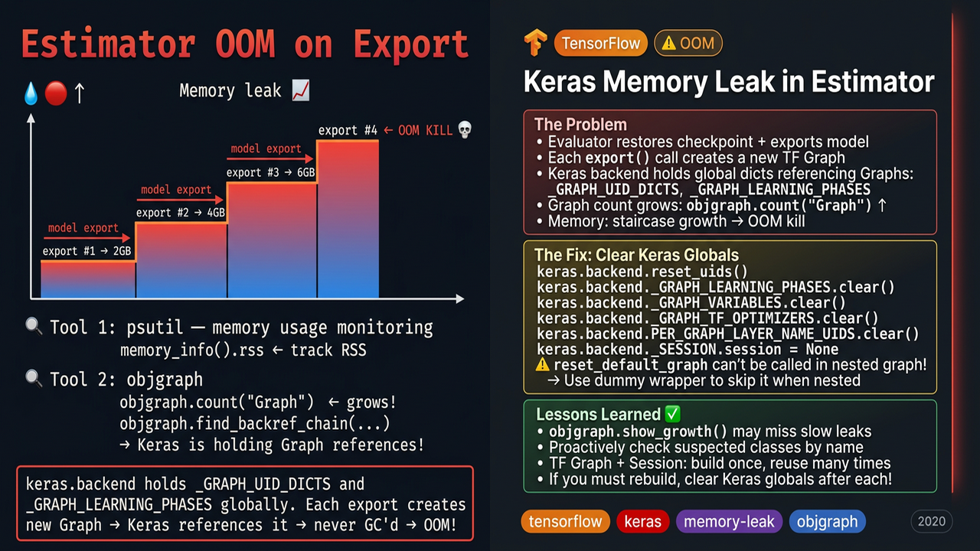Click the green checkmark by Lessons Learned
The image size is (980, 551).
click(x=672, y=414)
